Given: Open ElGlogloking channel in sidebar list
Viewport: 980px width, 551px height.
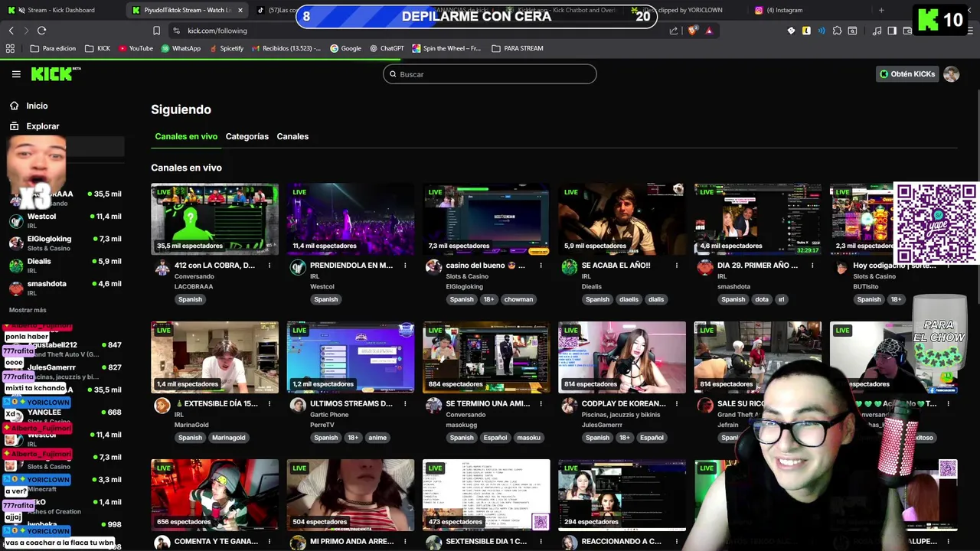Looking at the screenshot, I should point(65,243).
